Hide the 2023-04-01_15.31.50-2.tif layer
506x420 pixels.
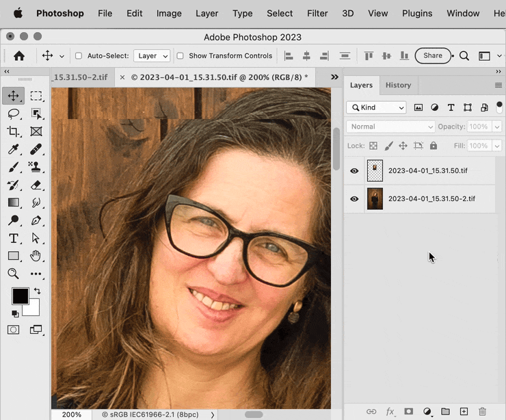(x=354, y=199)
